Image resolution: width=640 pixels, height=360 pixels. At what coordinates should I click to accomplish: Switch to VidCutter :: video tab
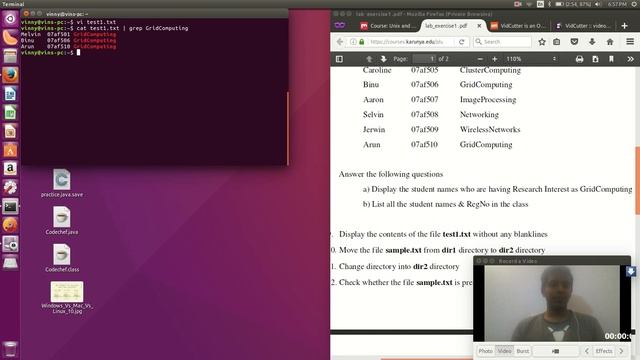[584, 26]
